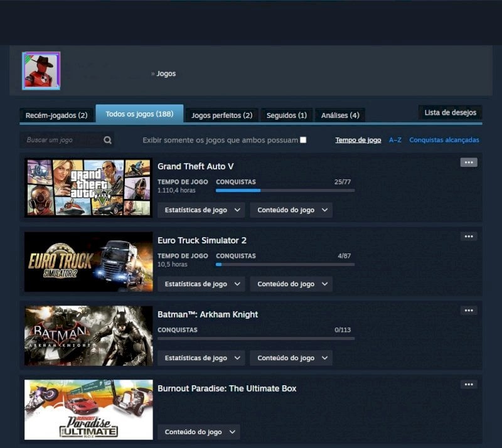Click the 0/113 achievements count
The height and width of the screenshot is (448, 502).
coord(343,330)
